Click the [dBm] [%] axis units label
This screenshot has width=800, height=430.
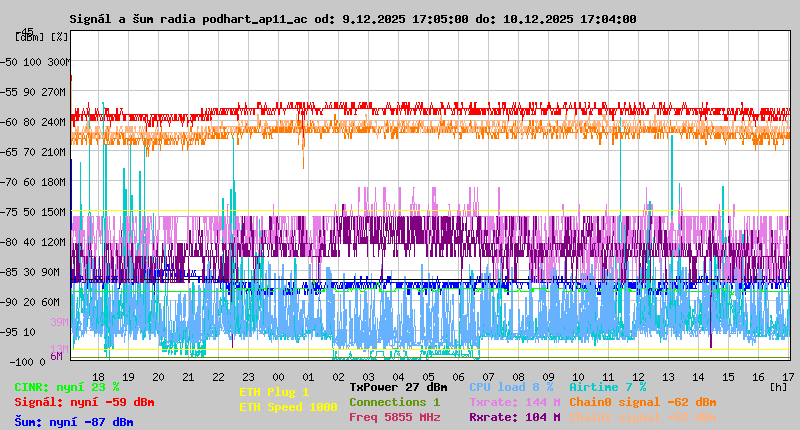[42, 37]
